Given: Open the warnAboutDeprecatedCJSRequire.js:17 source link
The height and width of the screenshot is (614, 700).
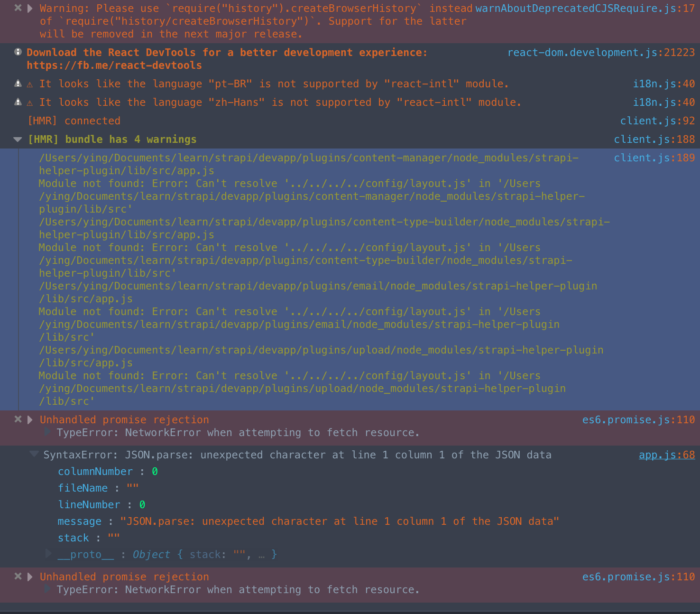Looking at the screenshot, I should 585,9.
